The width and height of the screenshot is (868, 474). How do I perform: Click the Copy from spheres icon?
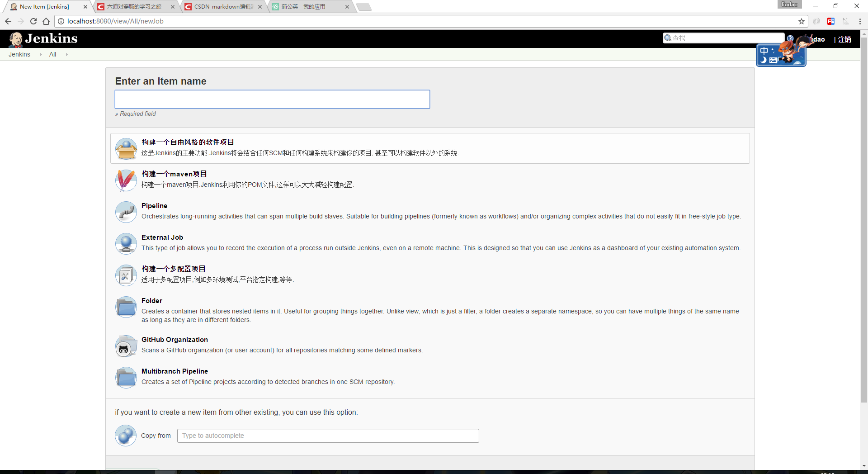pos(126,436)
